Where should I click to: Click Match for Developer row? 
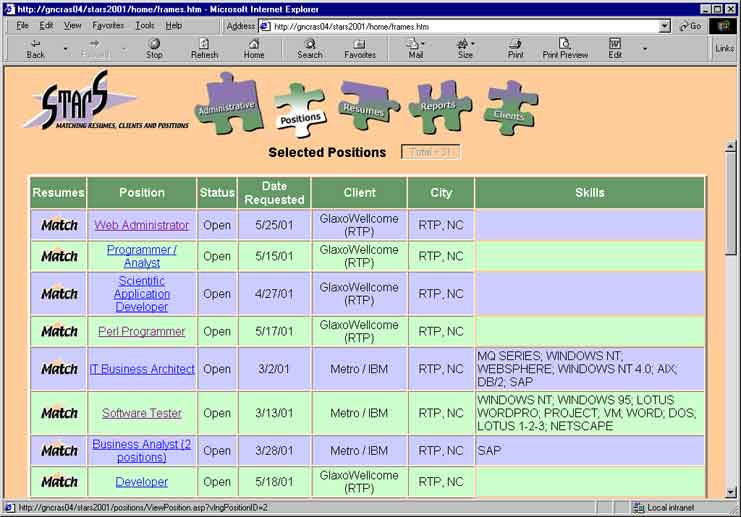[59, 482]
